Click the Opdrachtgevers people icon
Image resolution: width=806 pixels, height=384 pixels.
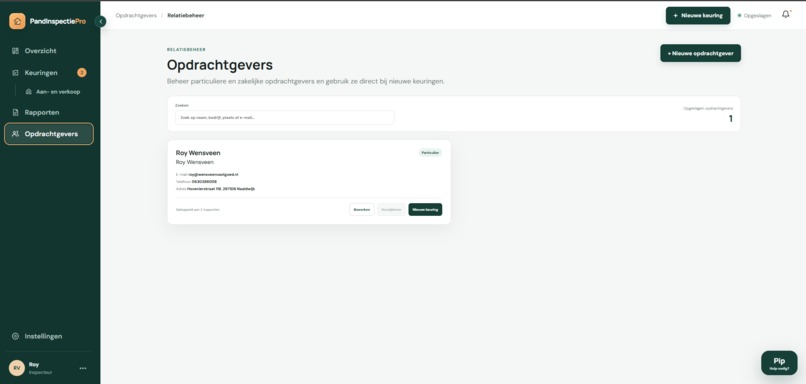15,134
